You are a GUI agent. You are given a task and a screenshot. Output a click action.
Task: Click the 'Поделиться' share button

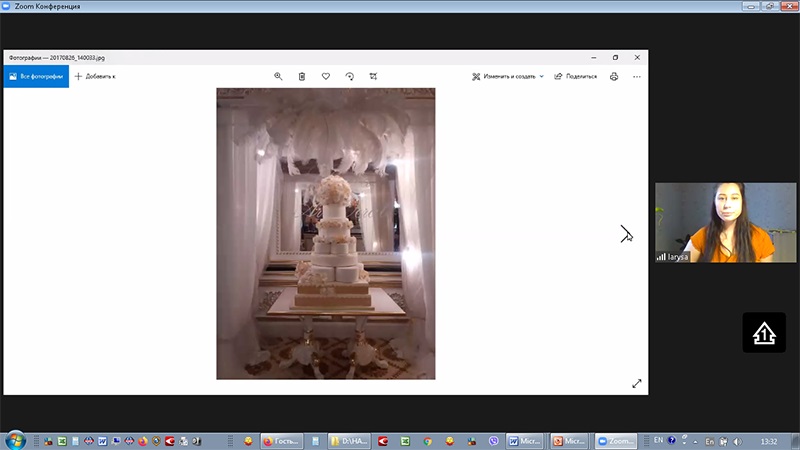tap(575, 76)
